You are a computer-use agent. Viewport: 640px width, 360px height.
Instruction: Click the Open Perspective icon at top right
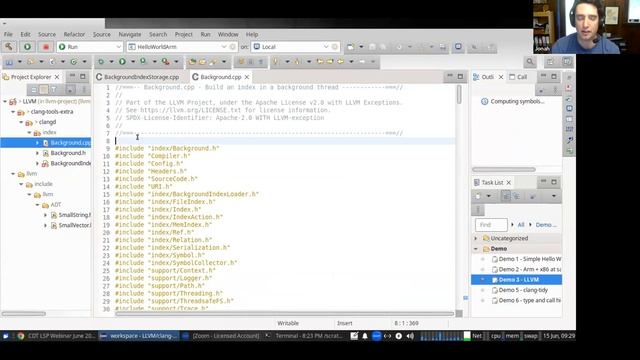551,62
